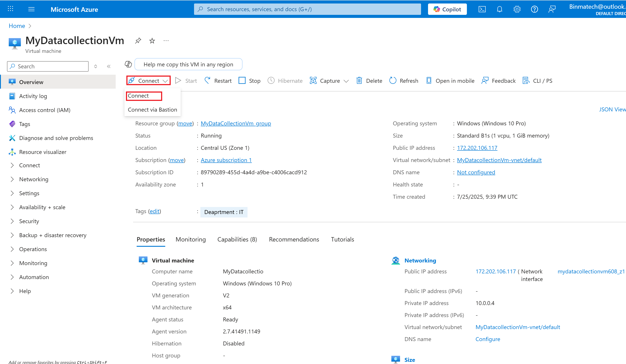Expand Backup + disaster recovery section
This screenshot has height=364, width=626.
53,235
